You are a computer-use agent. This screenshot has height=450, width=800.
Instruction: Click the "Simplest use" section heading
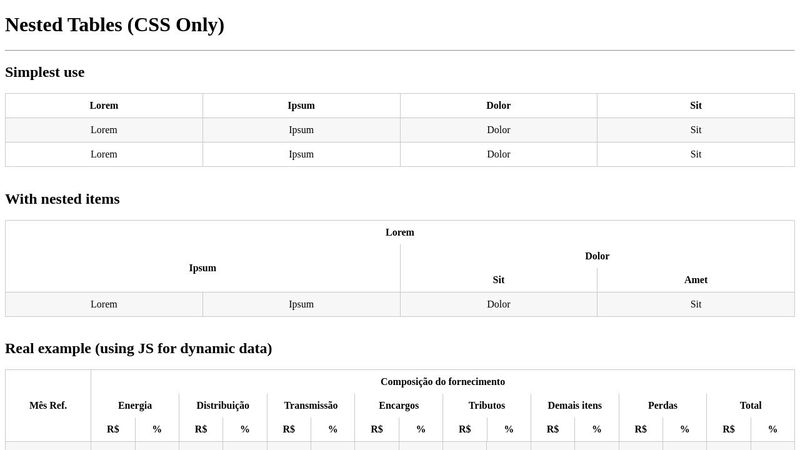pyautogui.click(x=45, y=72)
